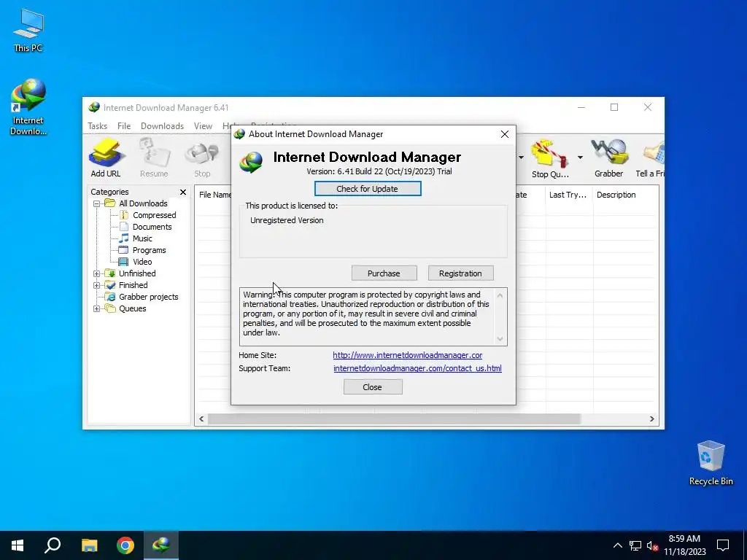Click download list scroll-left arrow
The height and width of the screenshot is (560, 747).
201,419
